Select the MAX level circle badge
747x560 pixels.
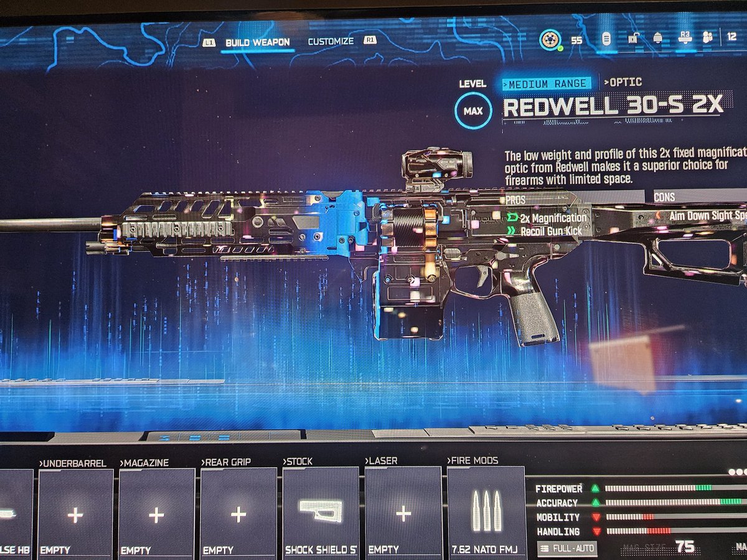473,111
